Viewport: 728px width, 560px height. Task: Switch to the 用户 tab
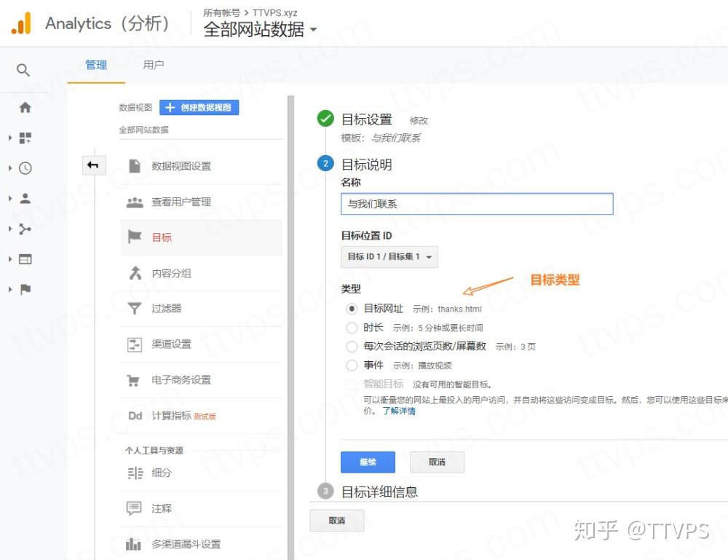click(x=153, y=65)
